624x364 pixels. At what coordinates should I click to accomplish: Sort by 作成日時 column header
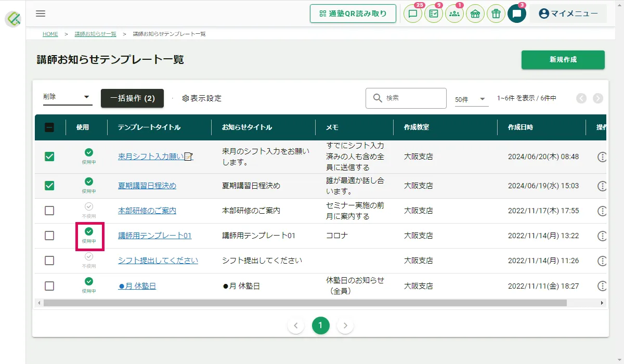(x=521, y=127)
